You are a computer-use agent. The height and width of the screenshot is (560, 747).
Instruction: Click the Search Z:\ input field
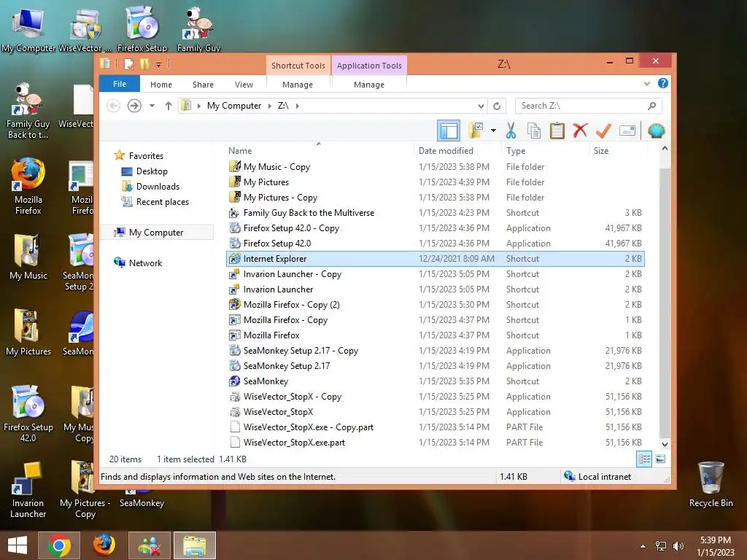click(x=589, y=106)
